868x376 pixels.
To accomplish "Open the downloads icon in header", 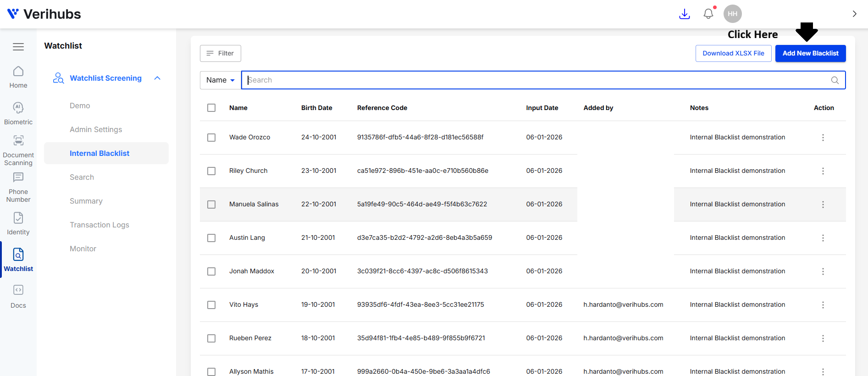I will coord(684,14).
